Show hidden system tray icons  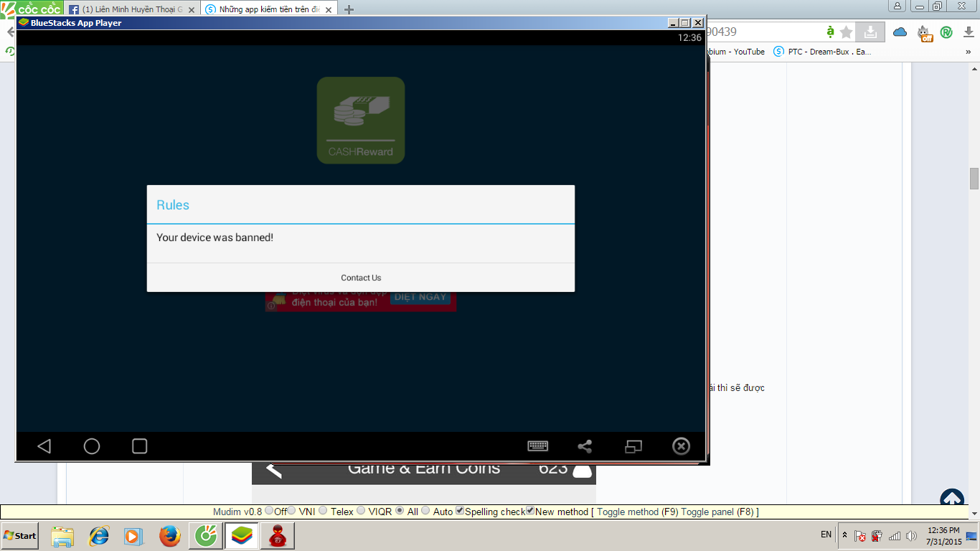coord(844,536)
